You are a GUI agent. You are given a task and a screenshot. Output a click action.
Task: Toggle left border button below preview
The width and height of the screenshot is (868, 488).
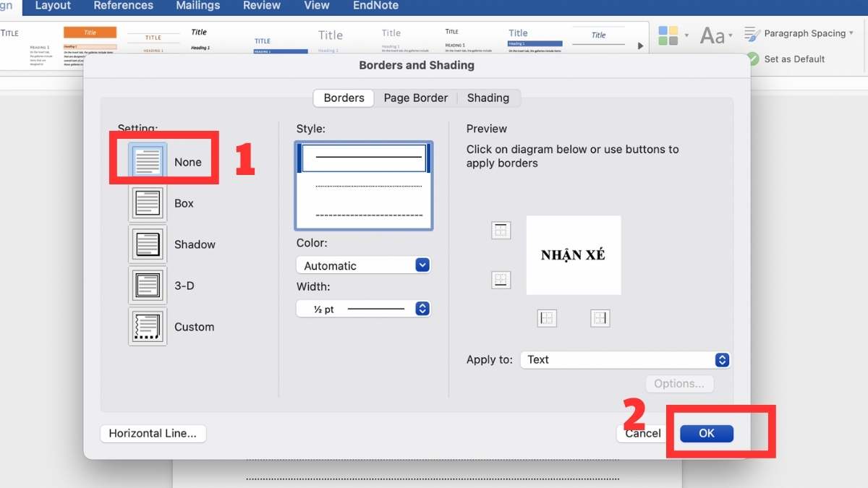(547, 318)
